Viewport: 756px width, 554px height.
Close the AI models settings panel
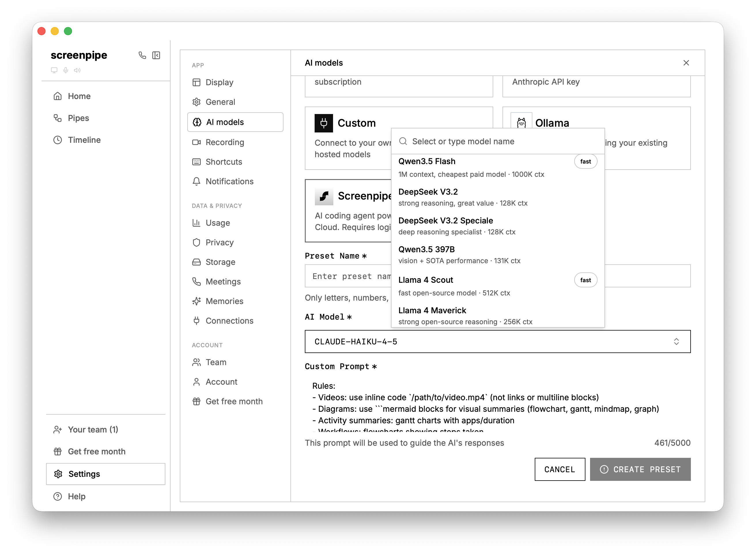[x=686, y=63]
